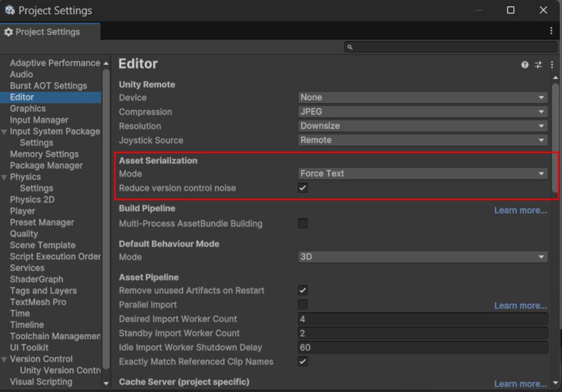Open the Editor presets slider icon

pos(538,65)
